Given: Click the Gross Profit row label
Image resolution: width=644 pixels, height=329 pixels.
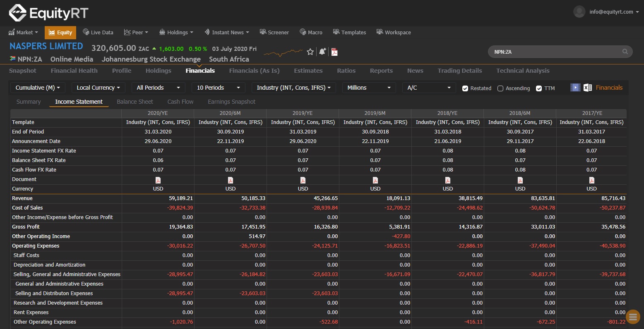Looking at the screenshot, I should [x=26, y=227].
